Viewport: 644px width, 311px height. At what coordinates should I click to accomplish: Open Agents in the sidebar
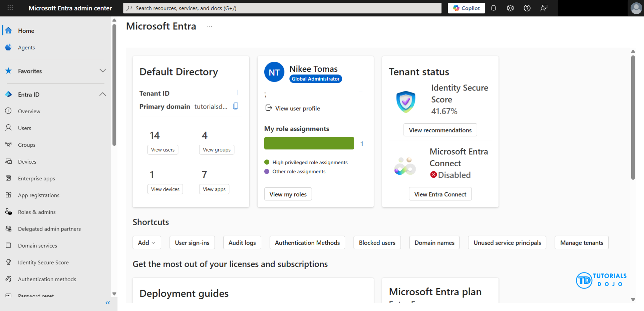(26, 48)
